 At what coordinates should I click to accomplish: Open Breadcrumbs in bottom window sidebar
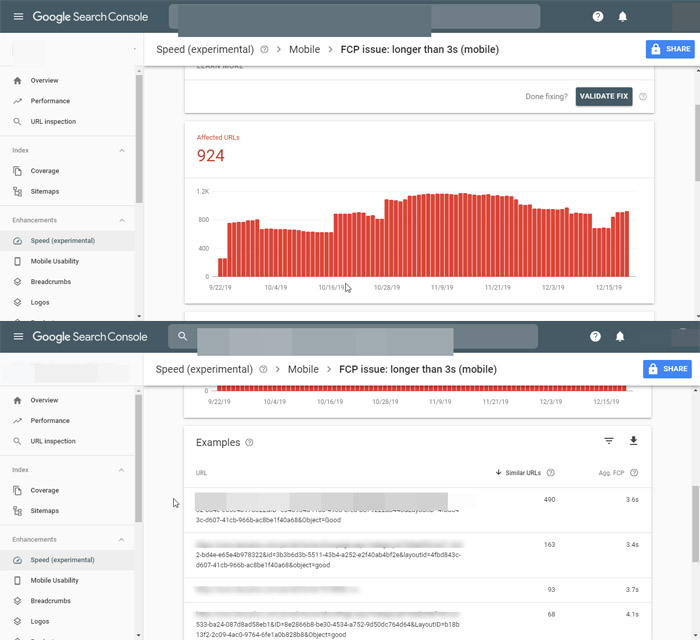click(x=67, y=601)
